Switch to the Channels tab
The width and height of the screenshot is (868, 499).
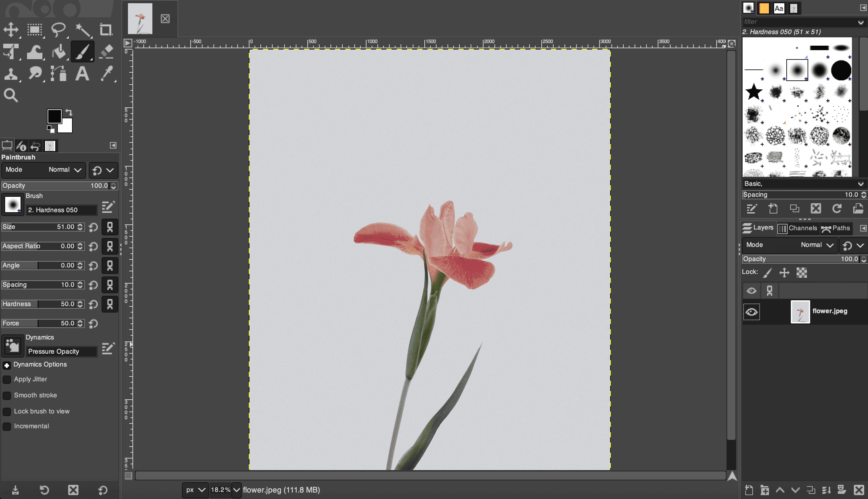[799, 228]
